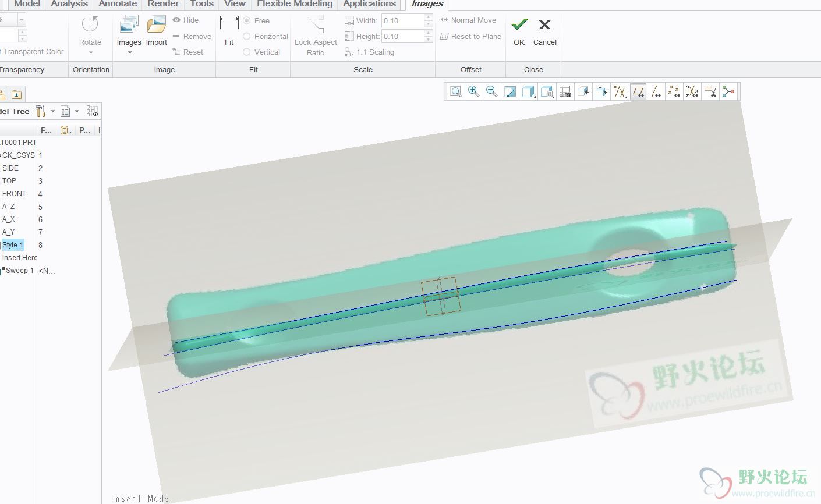Select Style 1 in the model tree
This screenshot has width=821, height=504.
tap(13, 245)
